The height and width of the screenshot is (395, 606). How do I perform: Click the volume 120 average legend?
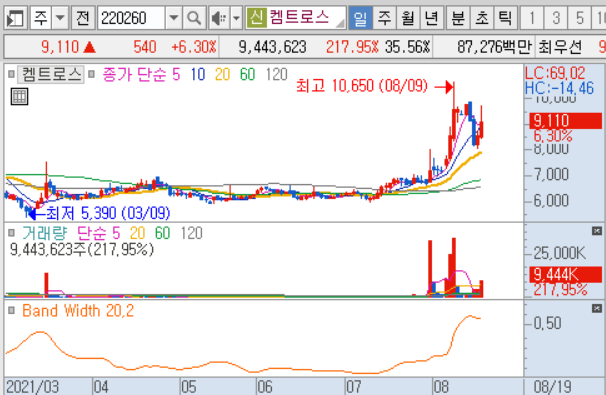pos(192,233)
